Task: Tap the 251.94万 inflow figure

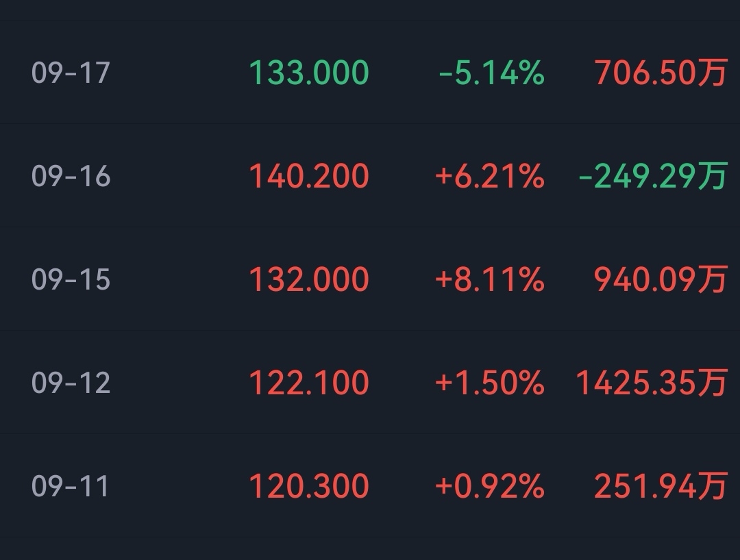Action: (660, 487)
